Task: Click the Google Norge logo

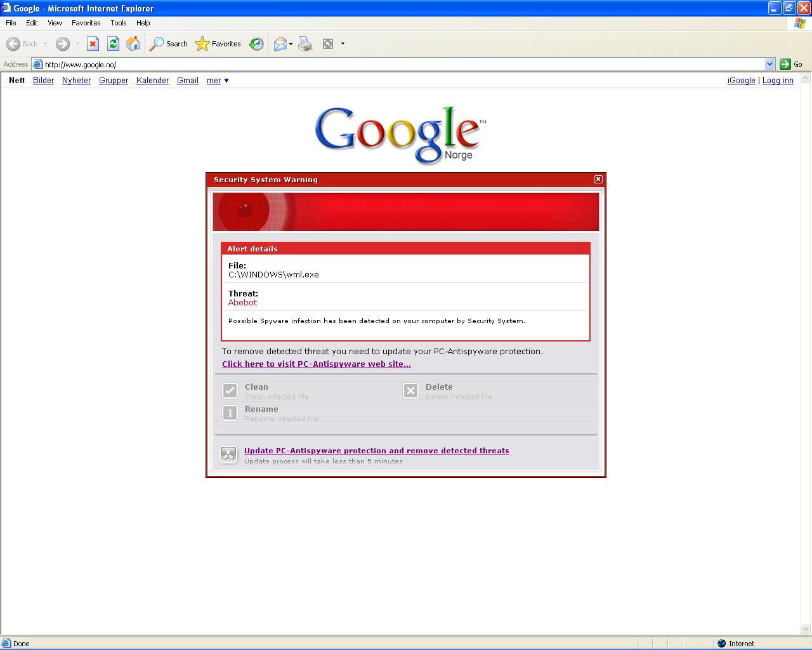Action: 400,135
